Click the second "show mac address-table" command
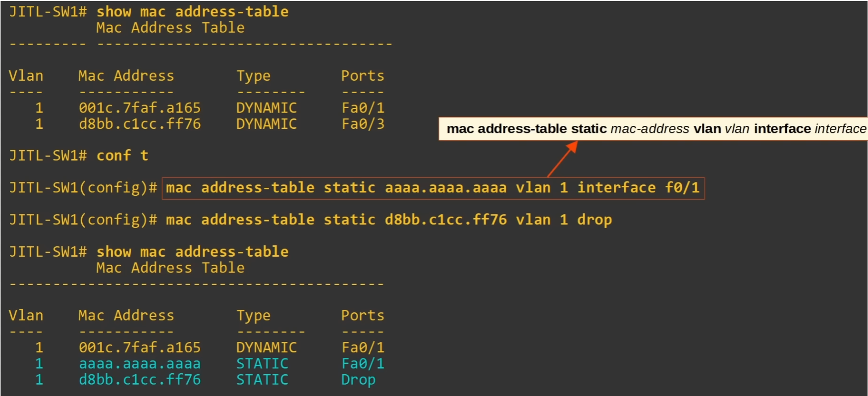This screenshot has width=868, height=396. point(192,252)
